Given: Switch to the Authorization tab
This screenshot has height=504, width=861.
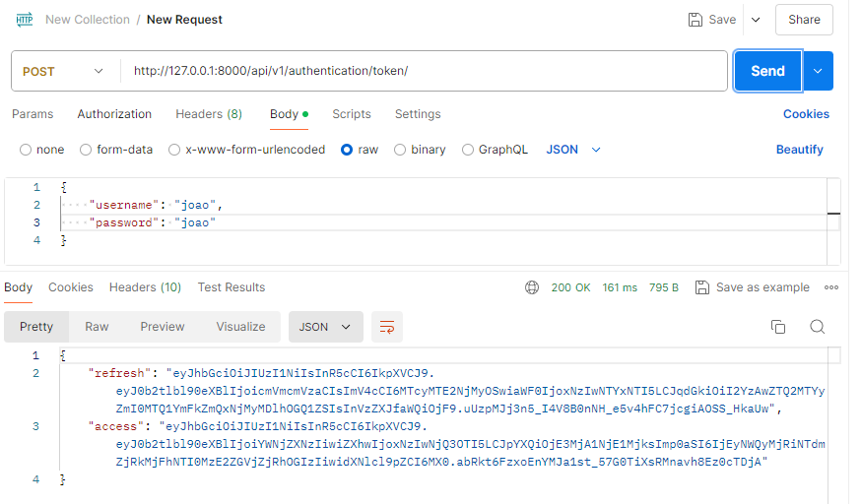Looking at the screenshot, I should [114, 114].
